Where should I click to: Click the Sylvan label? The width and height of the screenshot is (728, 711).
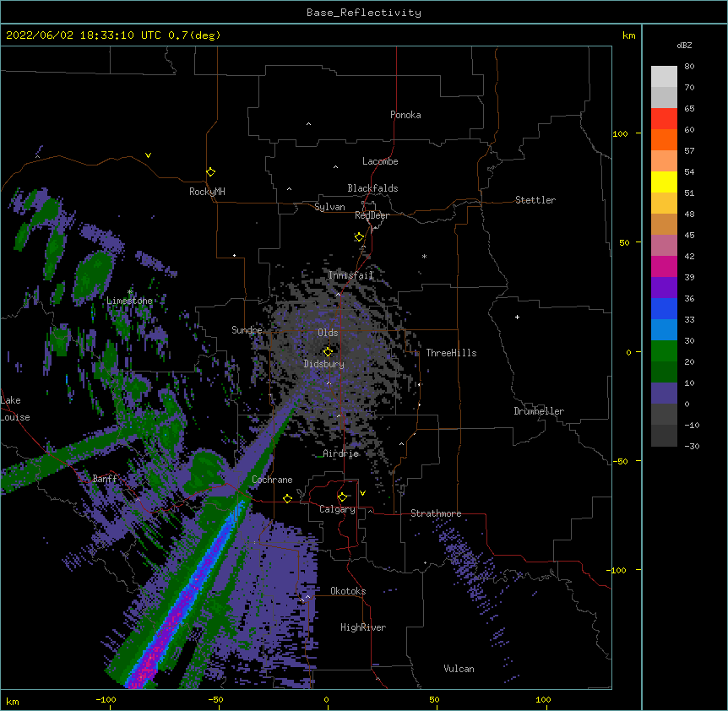point(329,207)
